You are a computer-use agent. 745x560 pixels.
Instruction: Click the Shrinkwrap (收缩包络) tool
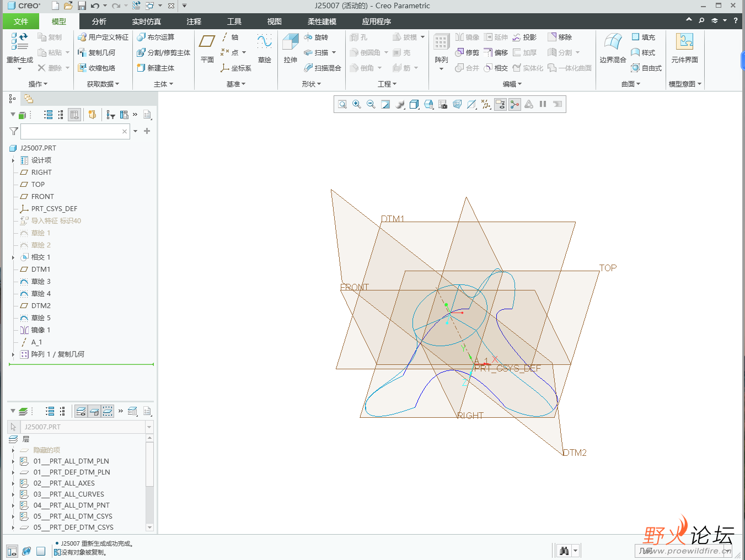97,68
